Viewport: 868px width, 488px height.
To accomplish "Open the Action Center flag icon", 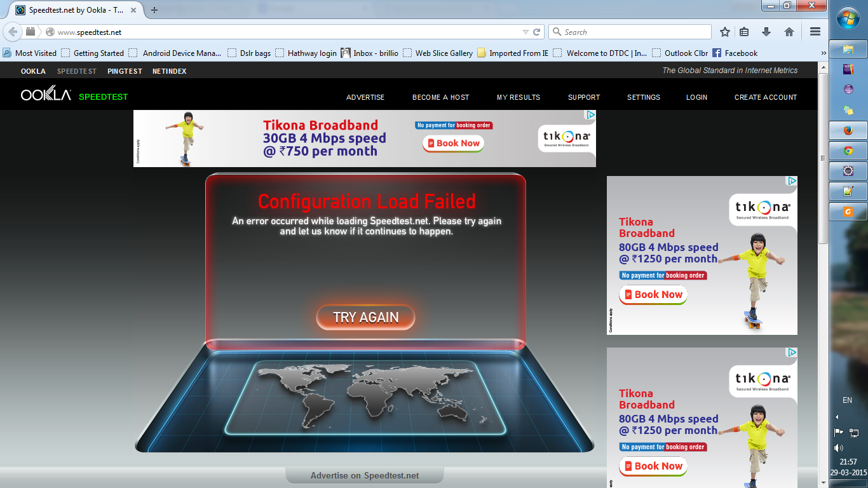I will click(839, 433).
